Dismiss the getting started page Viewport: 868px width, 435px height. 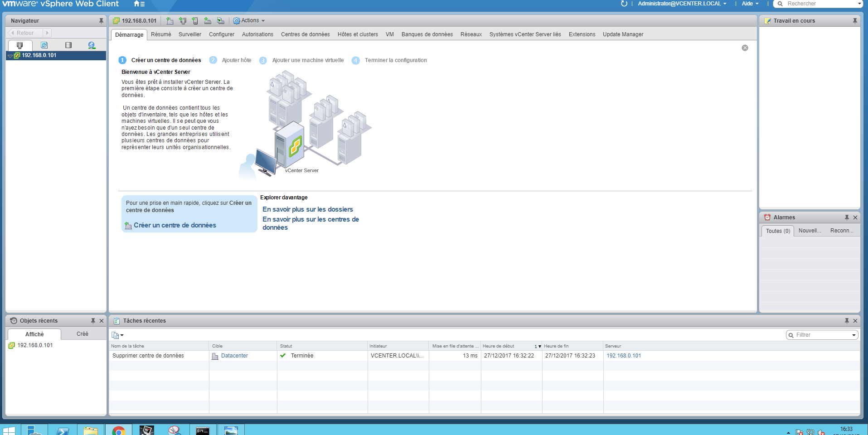pos(745,48)
